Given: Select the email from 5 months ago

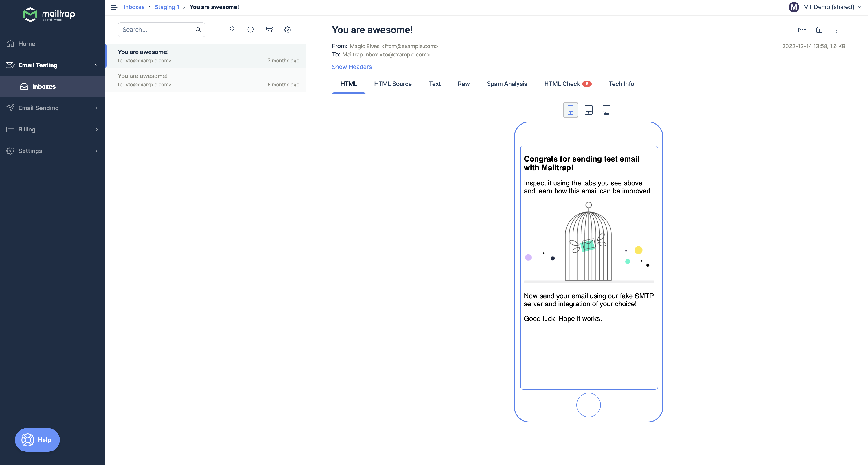Looking at the screenshot, I should (x=205, y=80).
